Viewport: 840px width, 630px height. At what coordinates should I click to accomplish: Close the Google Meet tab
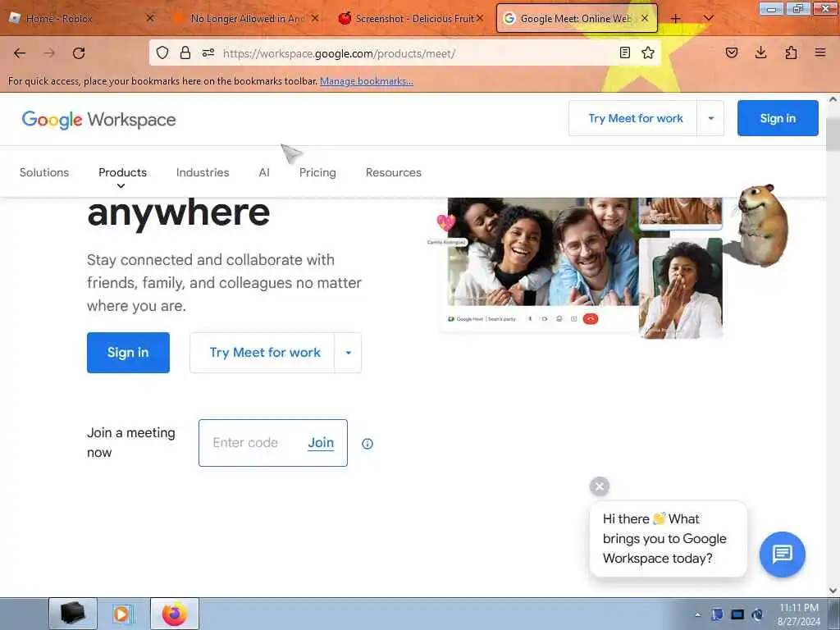645,18
